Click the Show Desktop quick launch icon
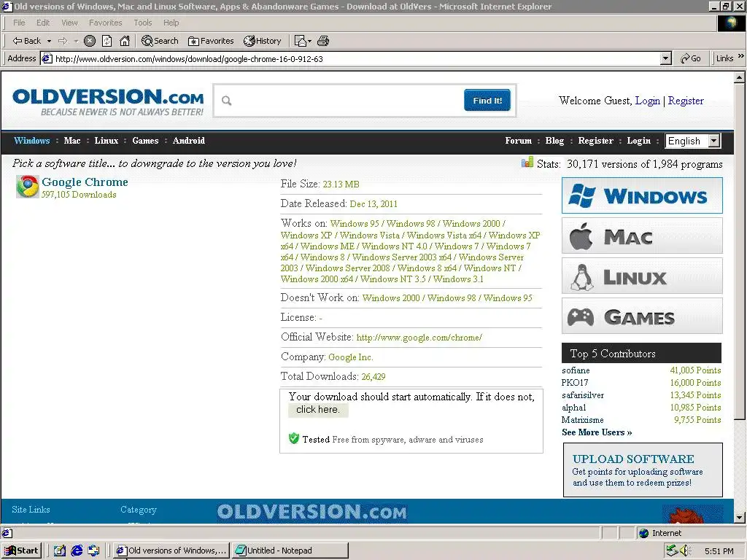The height and width of the screenshot is (560, 747). coord(60,551)
